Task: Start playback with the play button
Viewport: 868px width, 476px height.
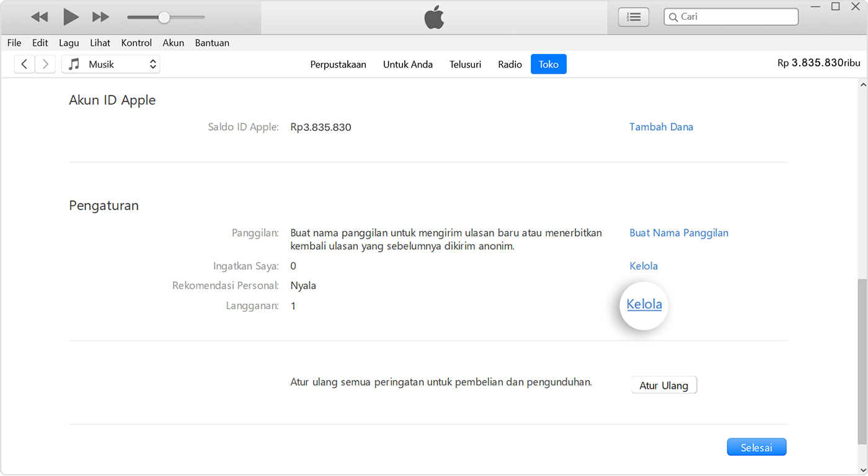Action: (71, 17)
